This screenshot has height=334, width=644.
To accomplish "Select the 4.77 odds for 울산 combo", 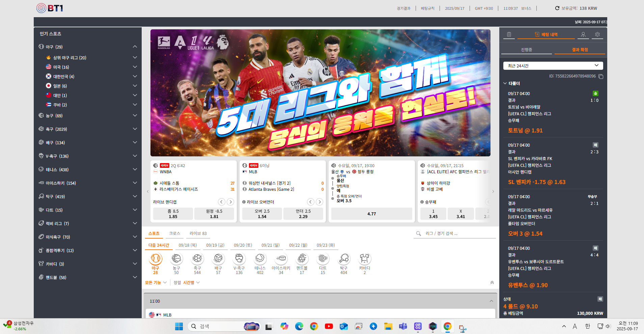I will 372,214.
